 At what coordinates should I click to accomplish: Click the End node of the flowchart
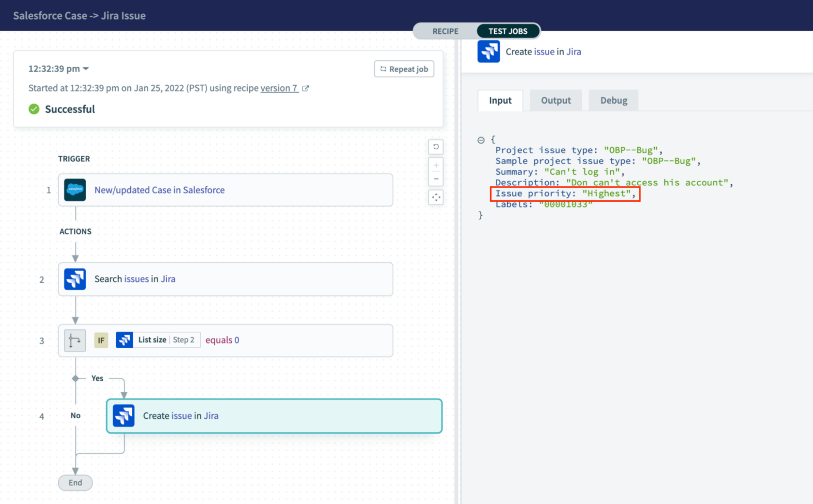[x=75, y=482]
